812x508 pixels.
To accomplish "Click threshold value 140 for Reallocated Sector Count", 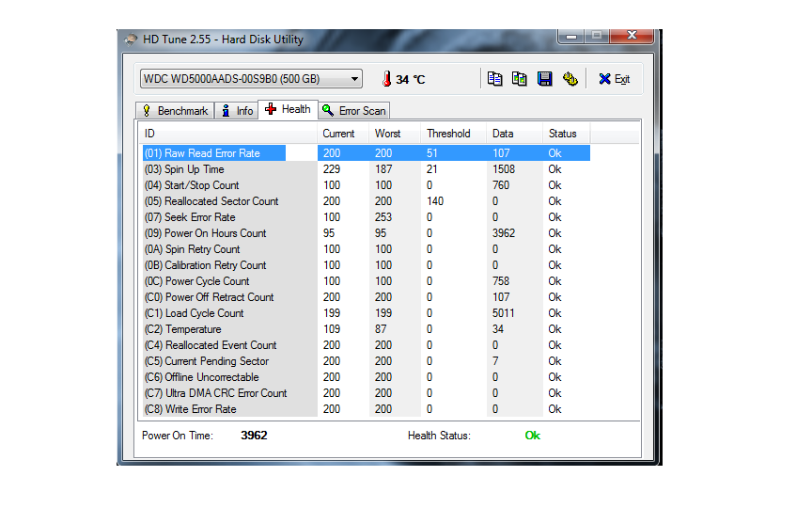I will click(435, 201).
